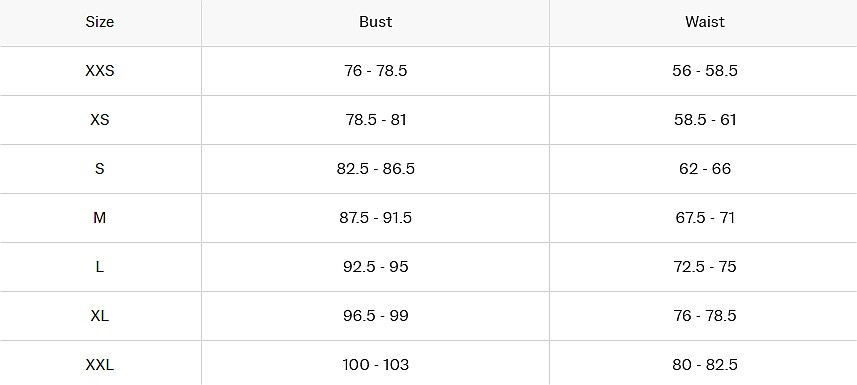
Task: Select the L size cell
Action: [x=100, y=267]
